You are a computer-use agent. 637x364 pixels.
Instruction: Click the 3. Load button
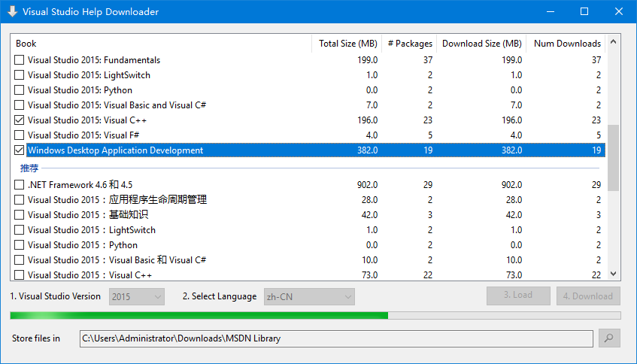click(x=518, y=296)
